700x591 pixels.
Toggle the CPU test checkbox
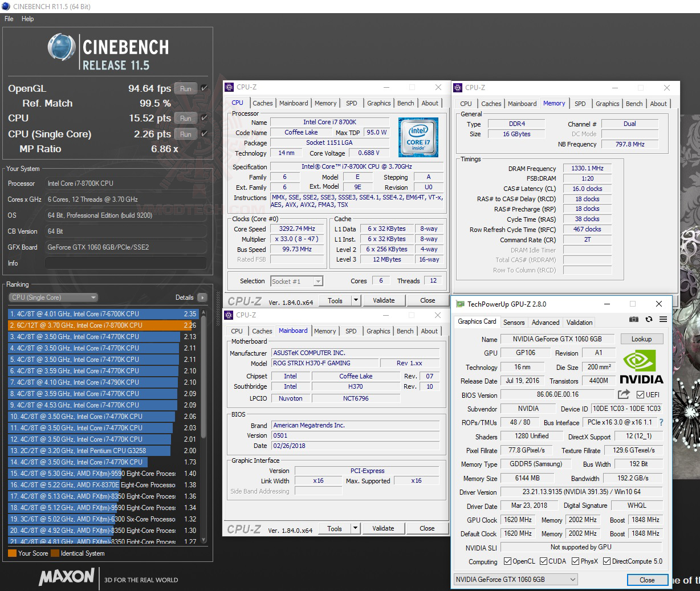coord(204,118)
